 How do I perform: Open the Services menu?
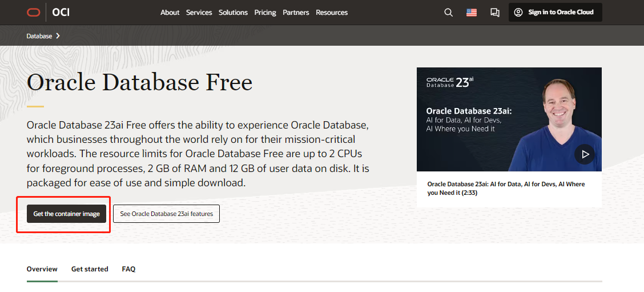[199, 13]
